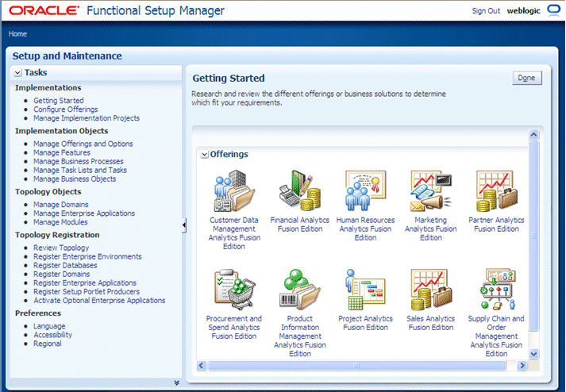Click Partner Analytics Fusion Edition label
This screenshot has width=566, height=392.
pyautogui.click(x=496, y=225)
